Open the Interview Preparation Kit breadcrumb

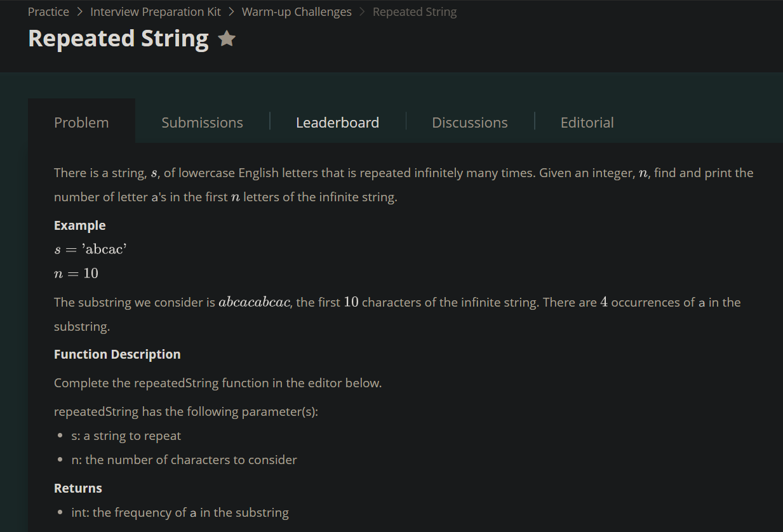(156, 12)
